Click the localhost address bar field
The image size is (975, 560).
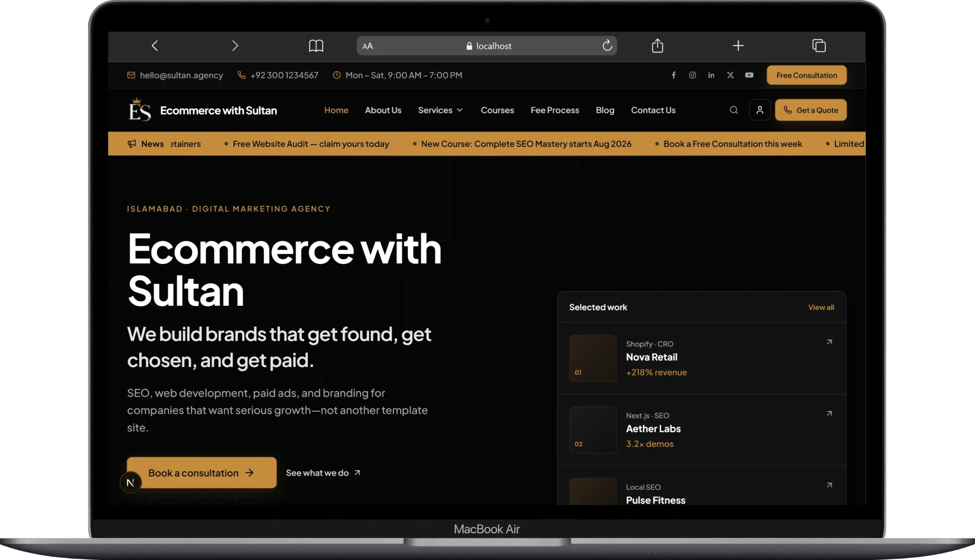coord(487,46)
